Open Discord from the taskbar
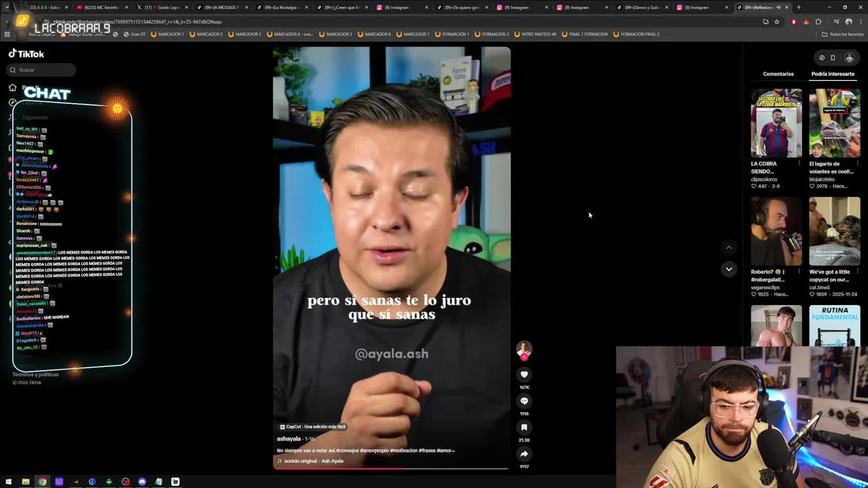The height and width of the screenshot is (488, 868). tap(142, 482)
